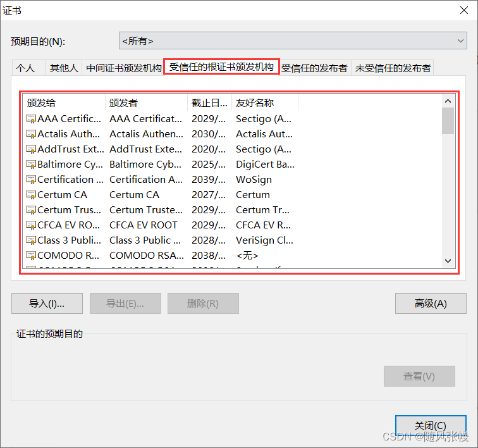478x448 pixels.
Task: Sort by the 友好名称 column header
Action: [265, 103]
